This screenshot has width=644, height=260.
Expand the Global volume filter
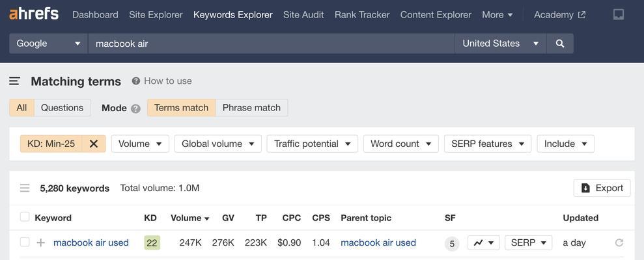point(218,144)
